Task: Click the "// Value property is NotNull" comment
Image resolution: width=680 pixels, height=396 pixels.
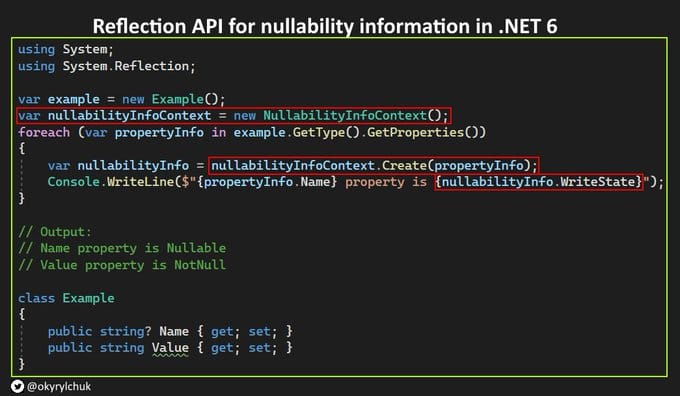Action: 122,265
